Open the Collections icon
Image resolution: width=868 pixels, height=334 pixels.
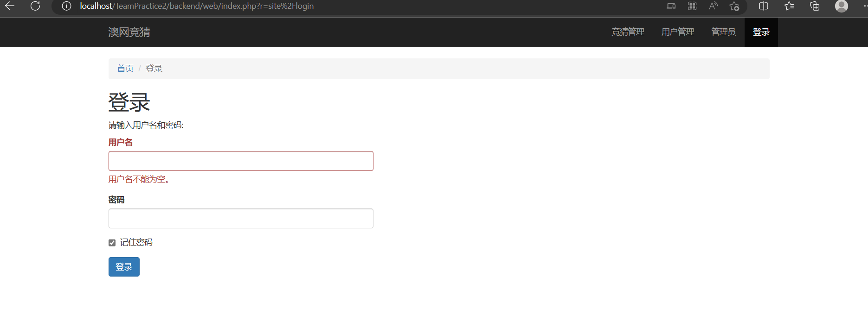point(815,6)
